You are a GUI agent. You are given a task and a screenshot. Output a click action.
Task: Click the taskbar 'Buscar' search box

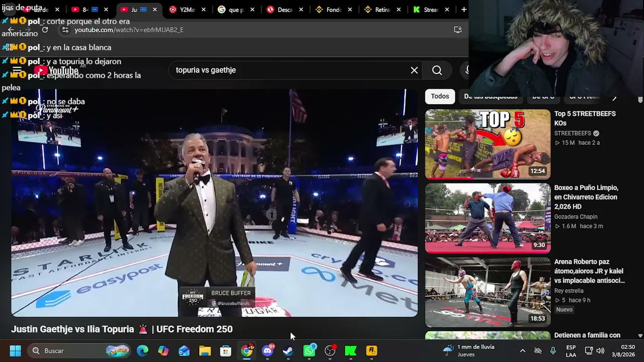[78, 350]
